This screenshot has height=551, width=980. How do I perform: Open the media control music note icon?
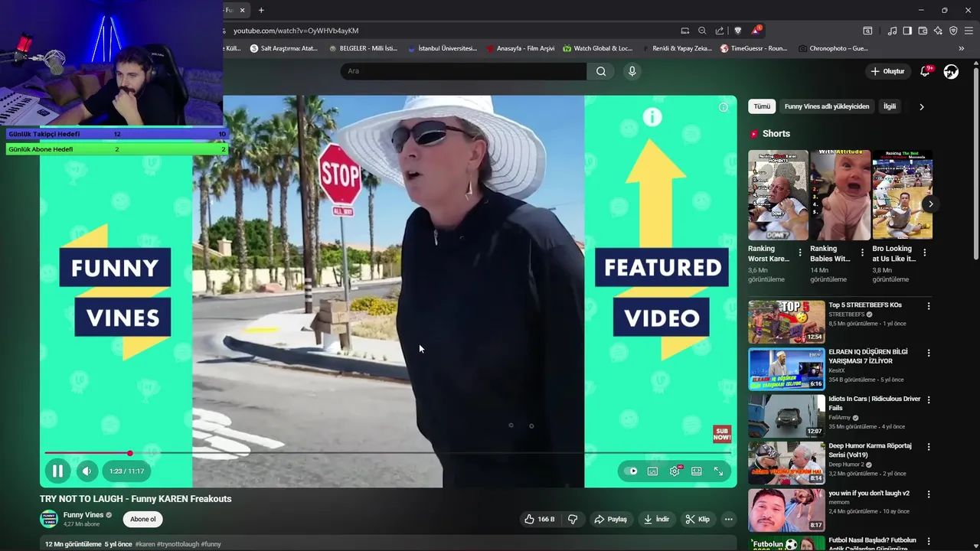point(892,31)
